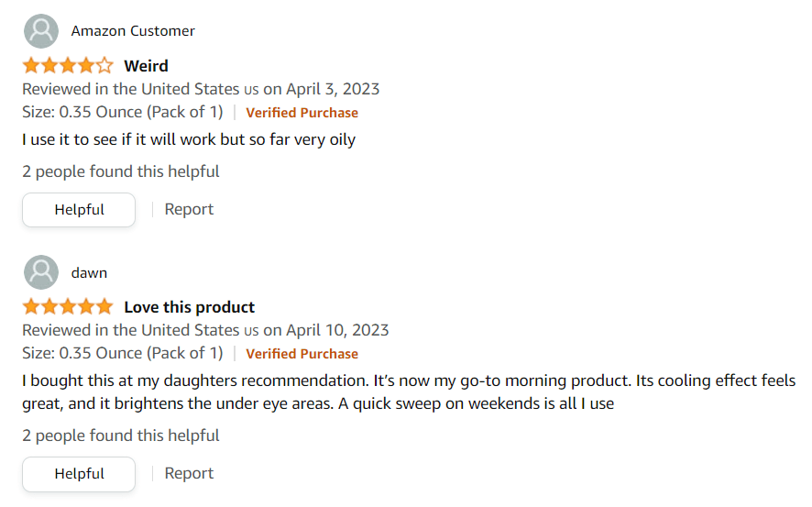Viewport: 812px width, 507px height.
Task: Click the four-star rating on Weird review
Action: click(x=68, y=66)
